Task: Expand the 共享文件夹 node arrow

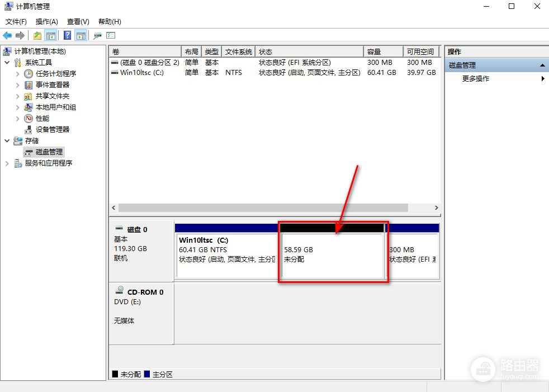Action: pyautogui.click(x=17, y=96)
